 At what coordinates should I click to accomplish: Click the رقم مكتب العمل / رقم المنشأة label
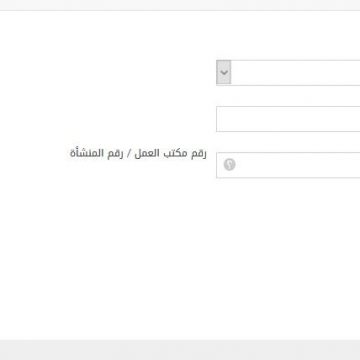(x=138, y=154)
